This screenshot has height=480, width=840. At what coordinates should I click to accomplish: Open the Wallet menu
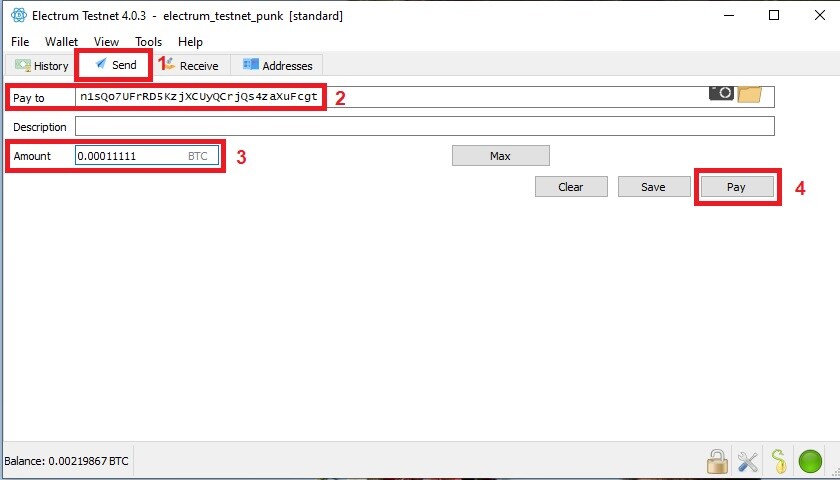[x=61, y=42]
